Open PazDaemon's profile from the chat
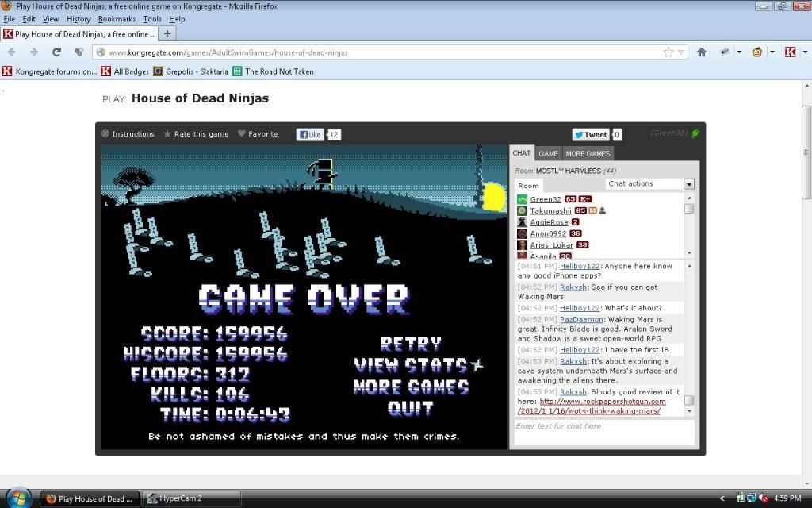Image resolution: width=812 pixels, height=508 pixels. 581,319
